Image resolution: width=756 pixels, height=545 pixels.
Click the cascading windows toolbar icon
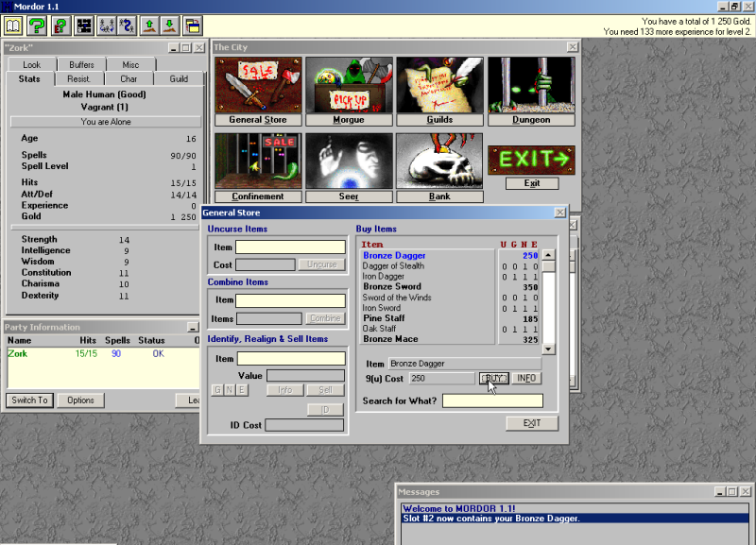click(x=192, y=26)
